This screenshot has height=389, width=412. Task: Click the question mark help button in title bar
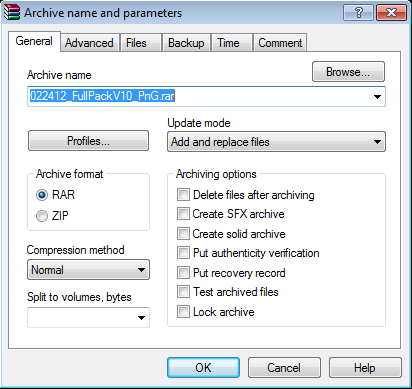[358, 13]
